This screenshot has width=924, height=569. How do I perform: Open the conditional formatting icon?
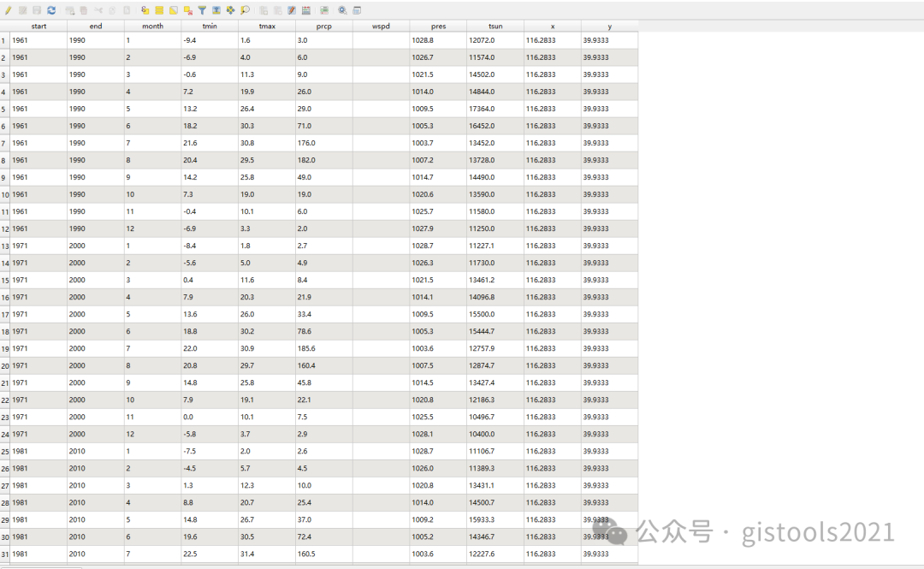[x=324, y=10]
